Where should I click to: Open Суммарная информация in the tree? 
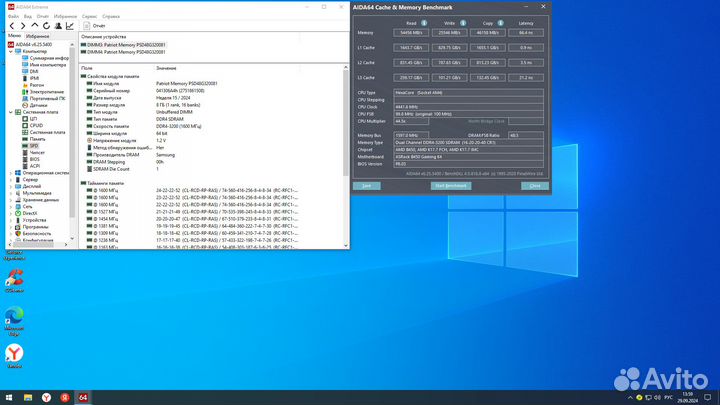click(x=45, y=58)
